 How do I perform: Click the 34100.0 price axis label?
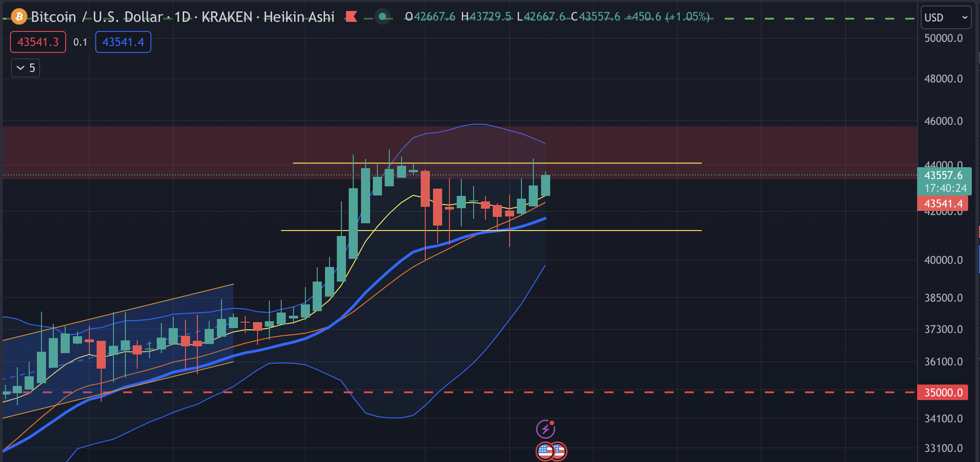[944, 419]
